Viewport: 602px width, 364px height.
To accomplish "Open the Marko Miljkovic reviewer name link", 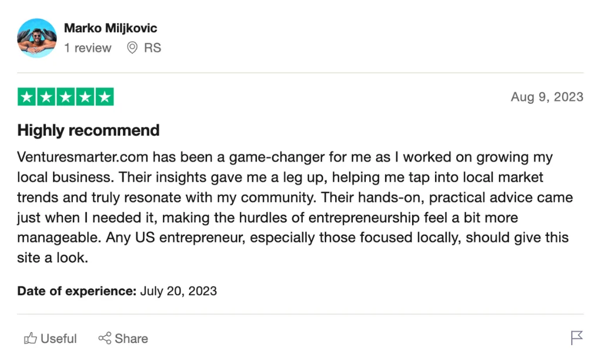I will click(111, 28).
